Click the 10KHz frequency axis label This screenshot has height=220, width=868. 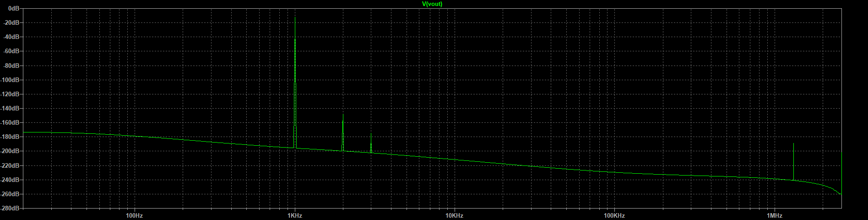(454, 215)
